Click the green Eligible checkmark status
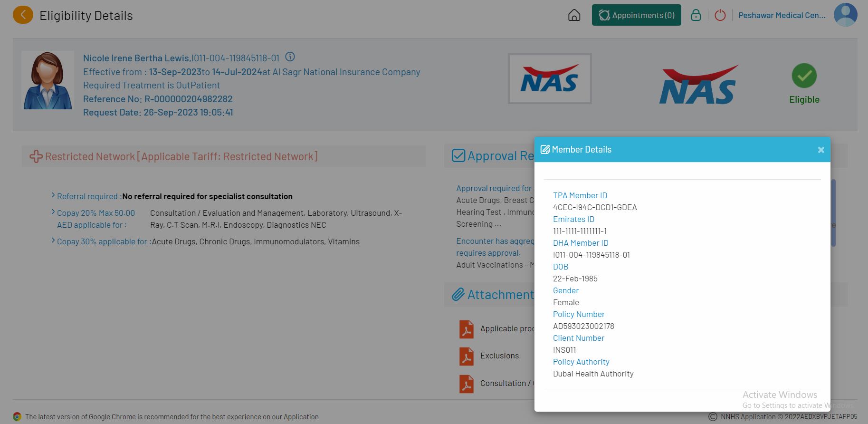The image size is (868, 424). tap(804, 76)
